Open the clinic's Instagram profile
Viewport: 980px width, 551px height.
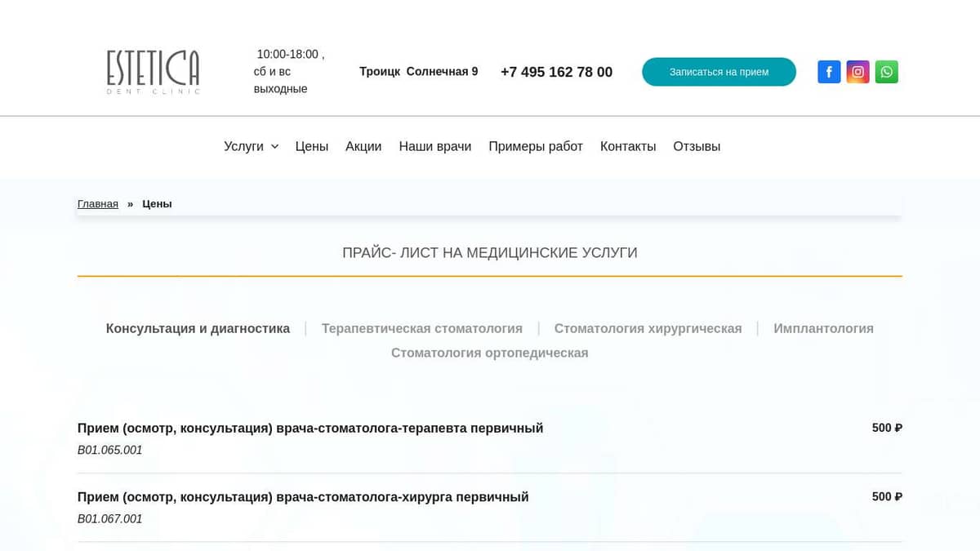pos(857,72)
